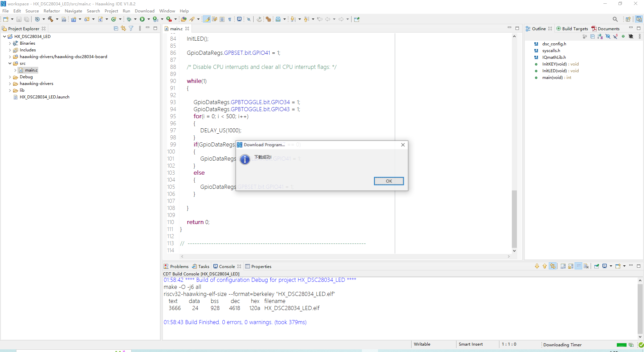Toggle the green dot filter in Outline toolbar
Screen dimensions: 644x352
click(623, 36)
